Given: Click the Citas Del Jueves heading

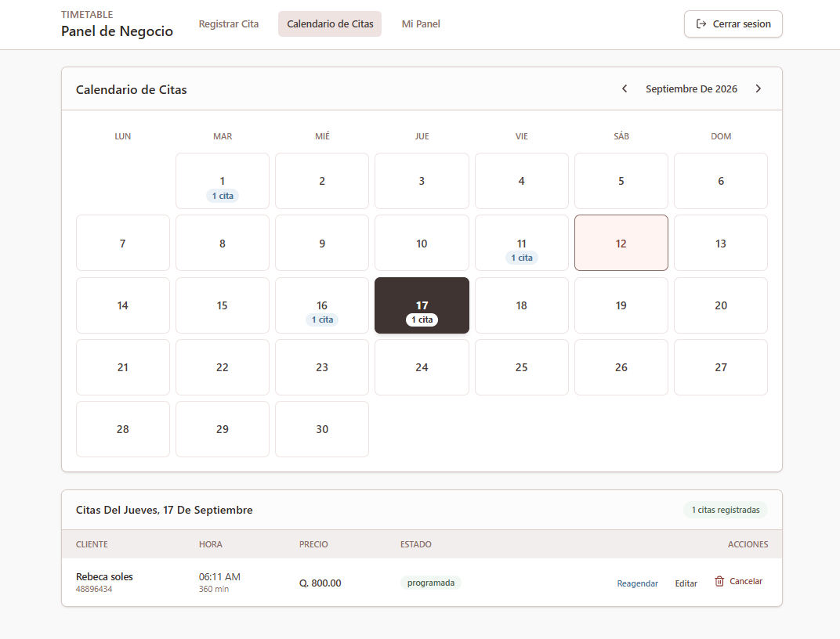Looking at the screenshot, I should (x=164, y=510).
